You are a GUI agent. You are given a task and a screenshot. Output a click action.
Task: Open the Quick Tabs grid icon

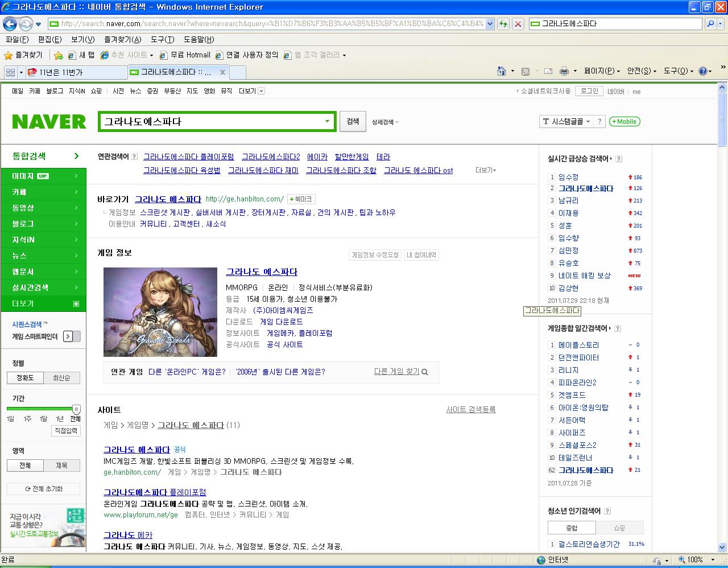(x=10, y=72)
